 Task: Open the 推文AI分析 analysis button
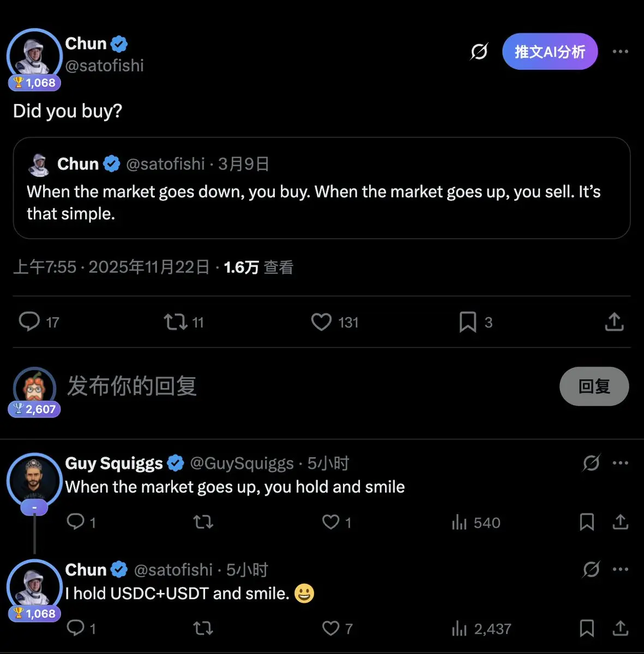click(550, 52)
